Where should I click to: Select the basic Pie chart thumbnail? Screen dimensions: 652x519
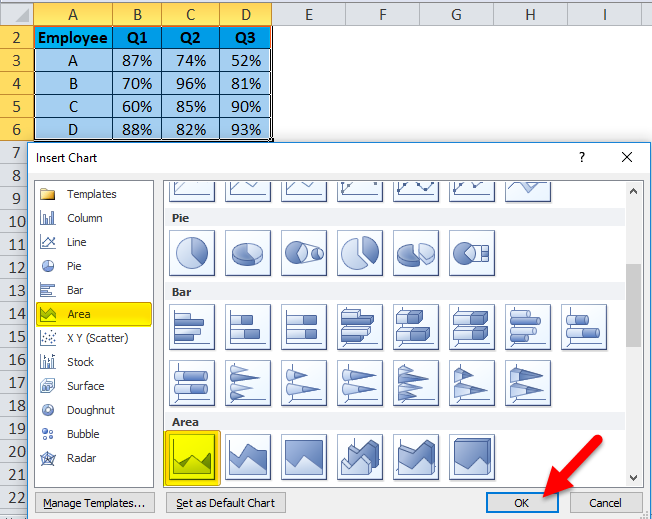[192, 253]
